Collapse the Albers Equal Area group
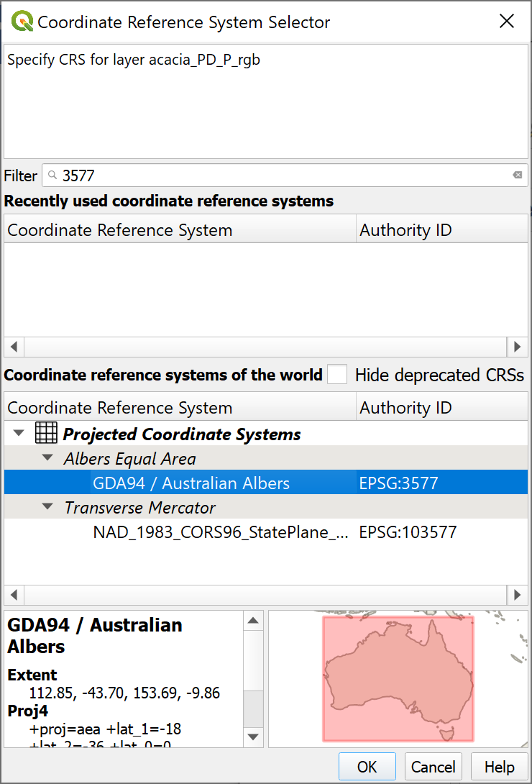The width and height of the screenshot is (532, 784). point(47,457)
